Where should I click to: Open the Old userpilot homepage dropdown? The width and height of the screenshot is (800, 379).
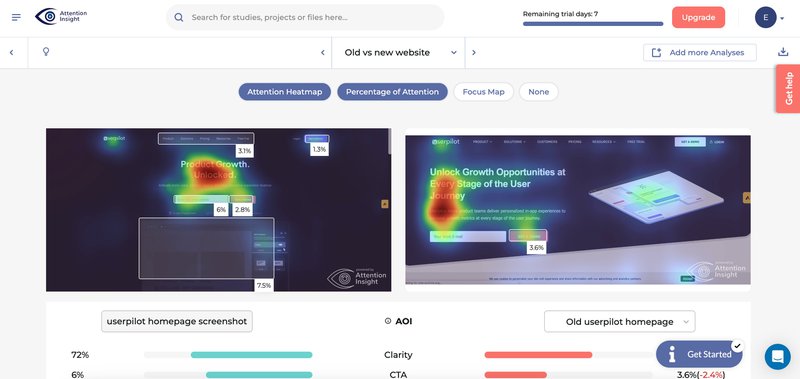[x=619, y=322]
